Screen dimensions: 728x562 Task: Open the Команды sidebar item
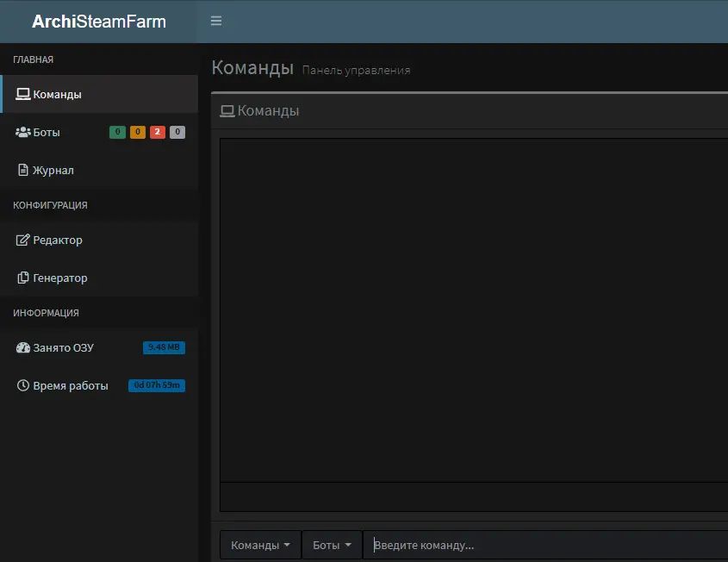[99, 94]
